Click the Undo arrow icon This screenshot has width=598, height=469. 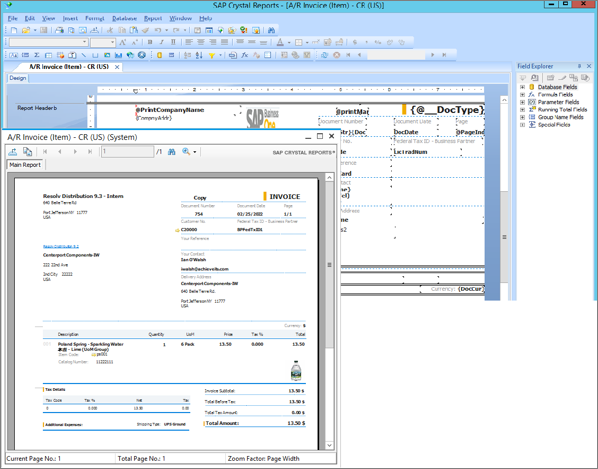158,30
